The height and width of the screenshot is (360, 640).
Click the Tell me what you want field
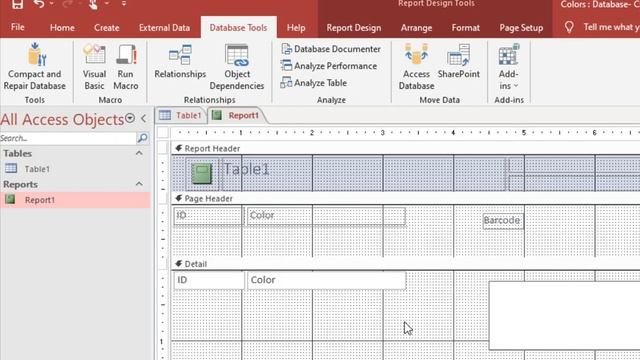pos(611,27)
